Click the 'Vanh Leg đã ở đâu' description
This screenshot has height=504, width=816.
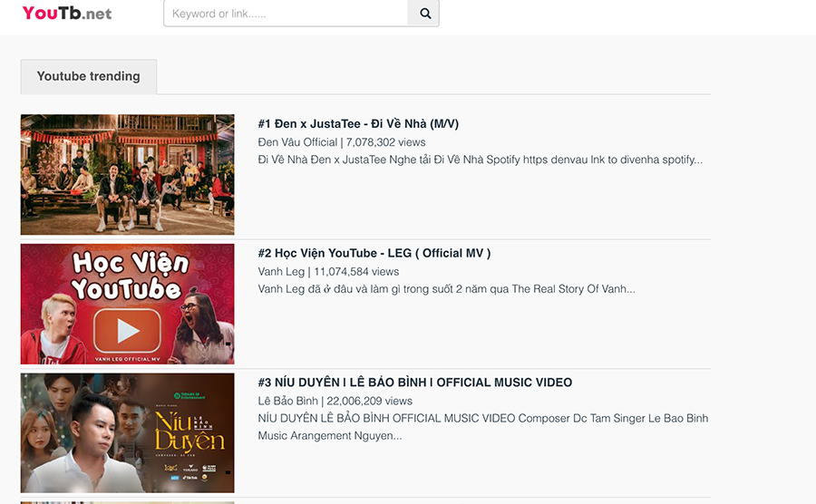tap(446, 289)
